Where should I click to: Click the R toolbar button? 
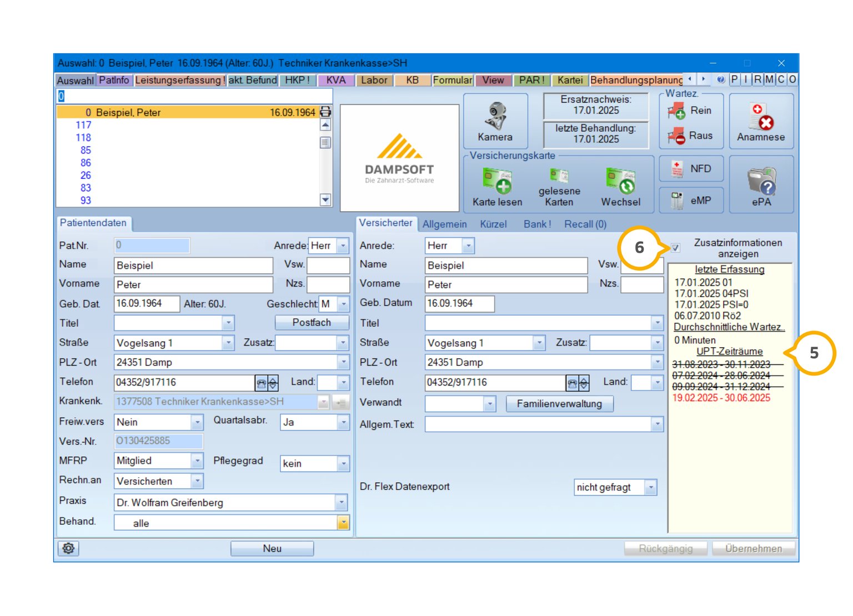click(757, 79)
